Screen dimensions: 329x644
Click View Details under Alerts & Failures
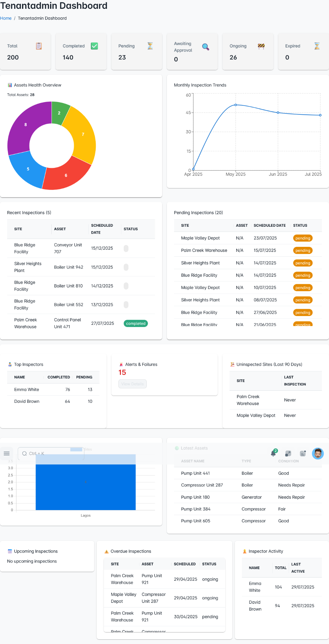[133, 384]
